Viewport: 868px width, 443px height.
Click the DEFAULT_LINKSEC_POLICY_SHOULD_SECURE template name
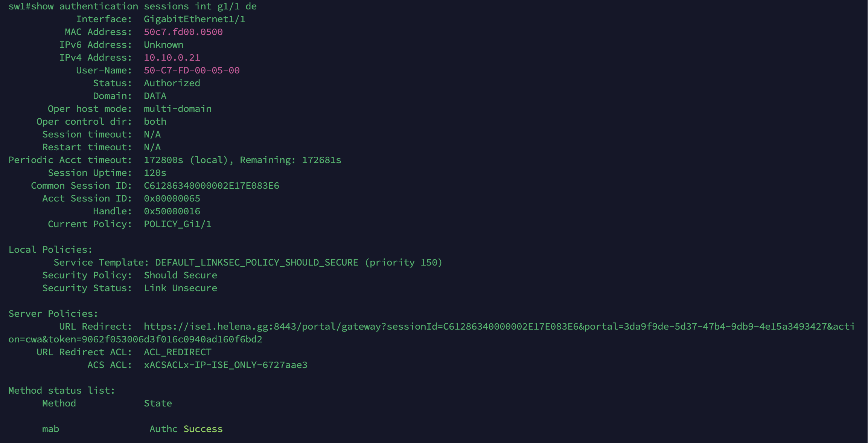pyautogui.click(x=257, y=263)
